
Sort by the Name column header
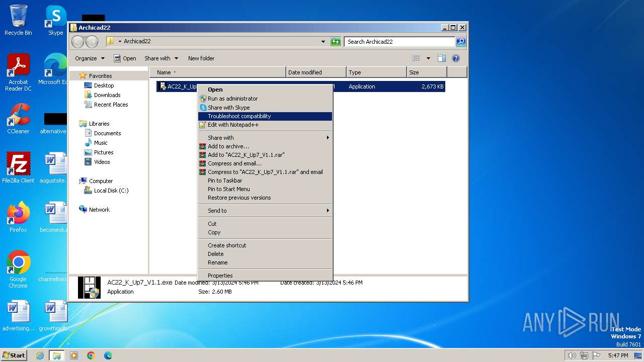(x=218, y=72)
